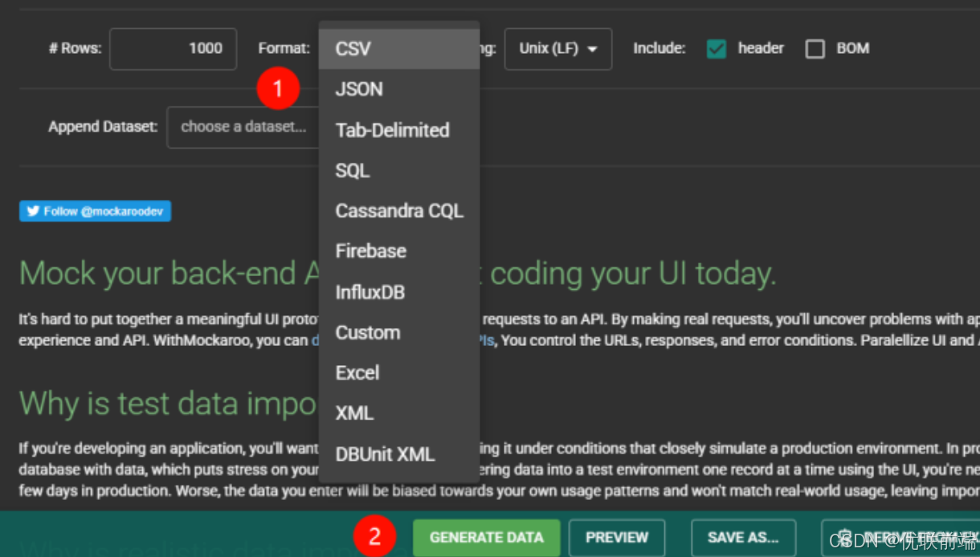Pick InfluxDB from the format list
The image size is (980, 557).
point(399,292)
